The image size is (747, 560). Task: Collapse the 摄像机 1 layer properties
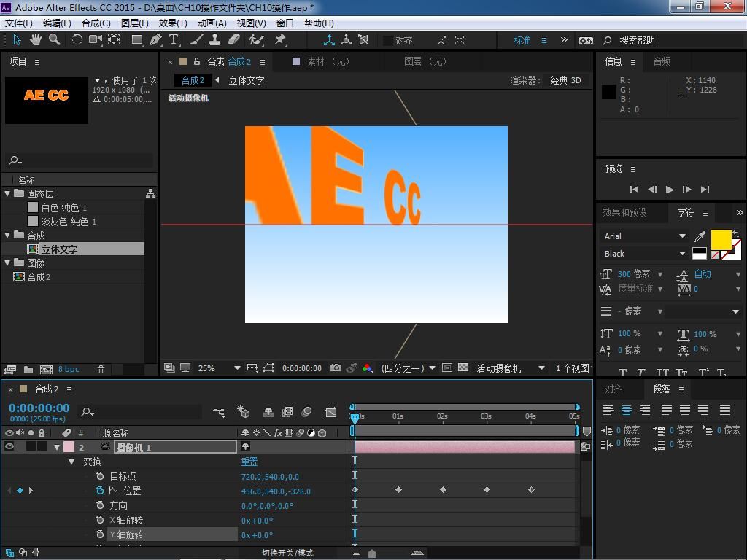[x=57, y=447]
